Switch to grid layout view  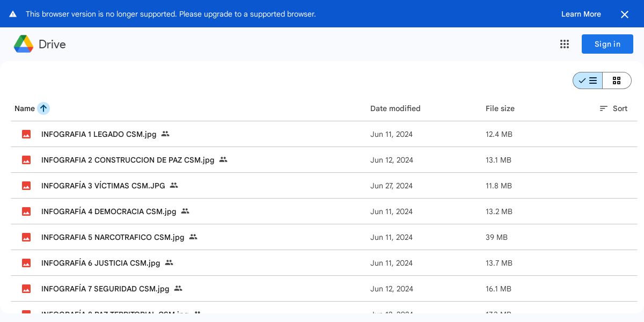click(617, 80)
